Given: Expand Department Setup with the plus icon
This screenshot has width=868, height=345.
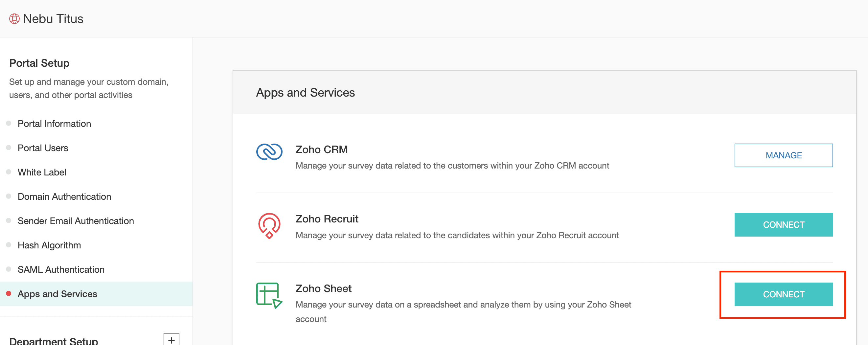Looking at the screenshot, I should click(x=171, y=339).
